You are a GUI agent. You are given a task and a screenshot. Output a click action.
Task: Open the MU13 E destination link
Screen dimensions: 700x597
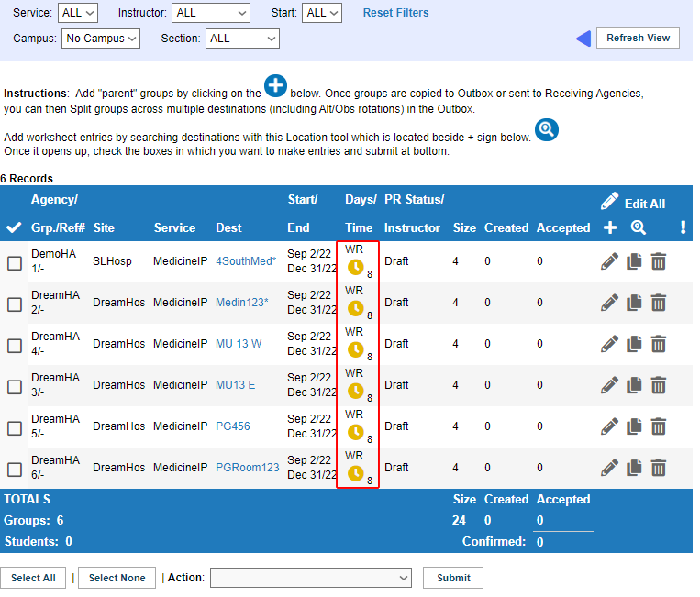[235, 384]
